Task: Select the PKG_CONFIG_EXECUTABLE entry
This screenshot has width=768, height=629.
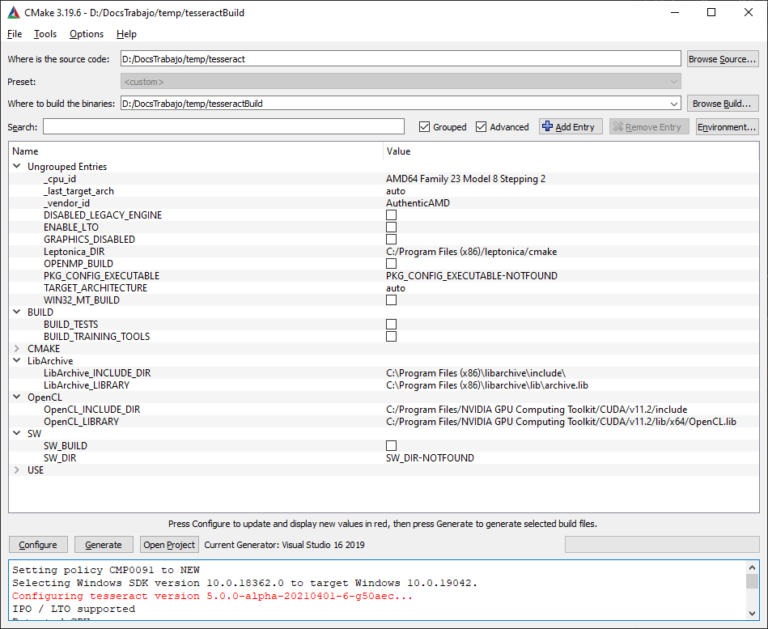Action: [101, 276]
